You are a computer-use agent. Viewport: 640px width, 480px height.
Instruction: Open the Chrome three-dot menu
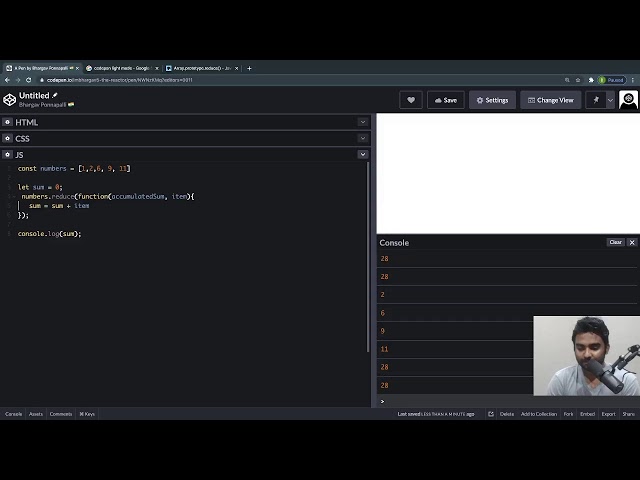[633, 80]
